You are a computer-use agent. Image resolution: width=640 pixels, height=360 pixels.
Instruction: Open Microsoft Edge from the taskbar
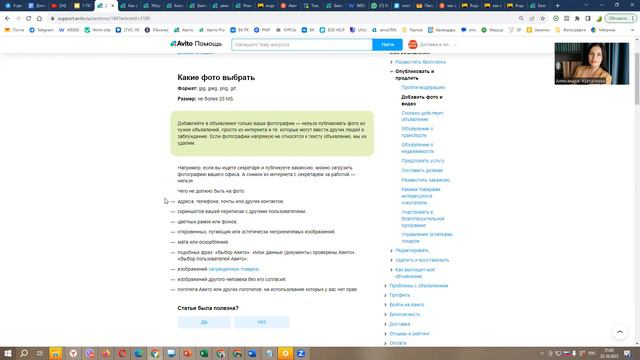[138, 353]
